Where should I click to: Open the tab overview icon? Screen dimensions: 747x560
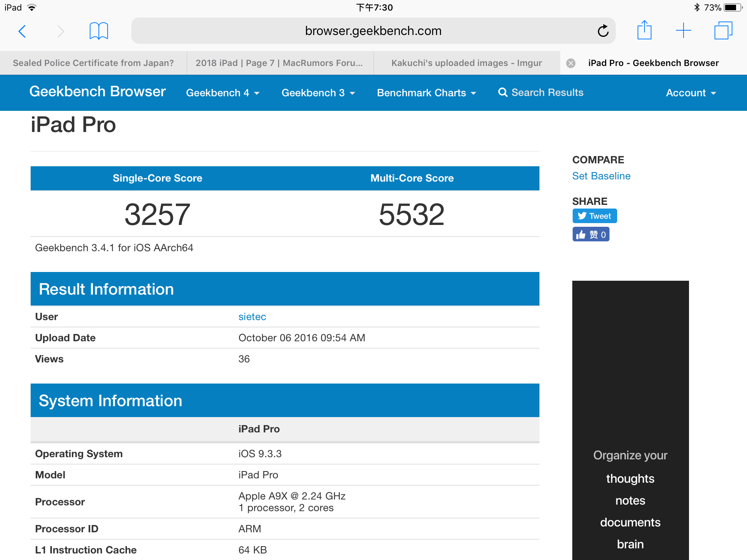coord(723,31)
